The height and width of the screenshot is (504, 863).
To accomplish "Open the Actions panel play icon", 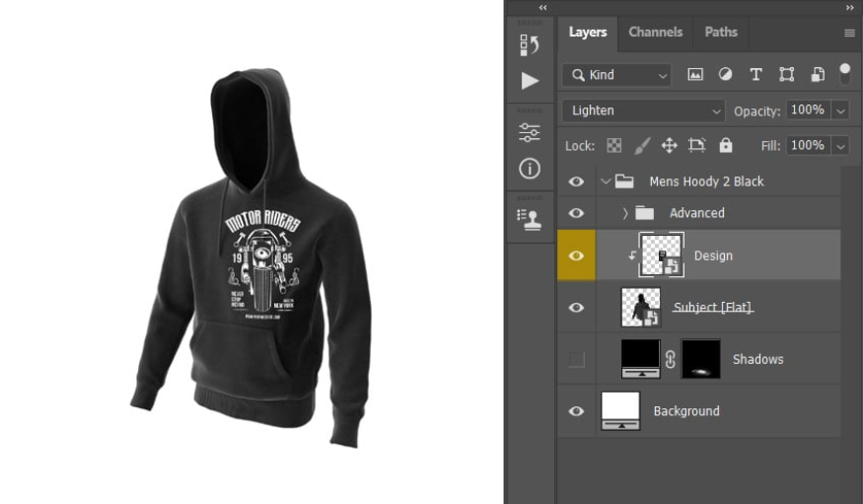I will (x=530, y=81).
